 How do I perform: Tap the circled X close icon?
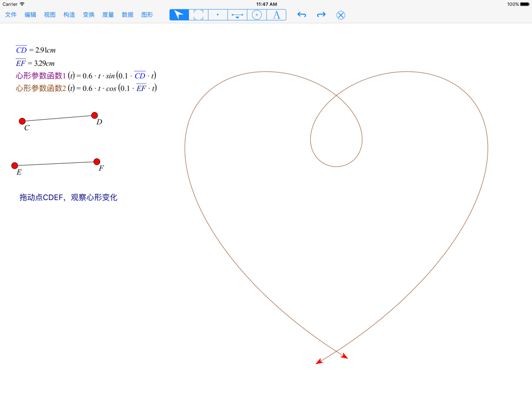point(341,15)
